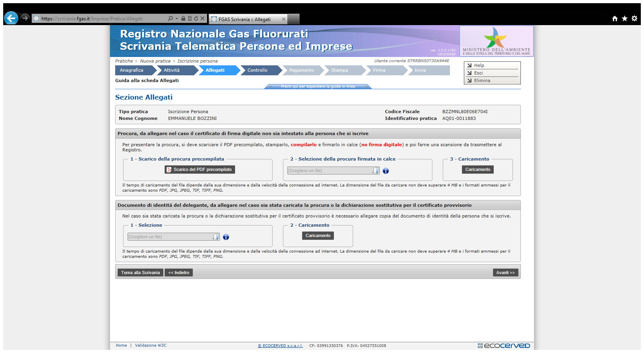Download the precompiled PDF
The height and width of the screenshot is (353, 644).
(200, 169)
